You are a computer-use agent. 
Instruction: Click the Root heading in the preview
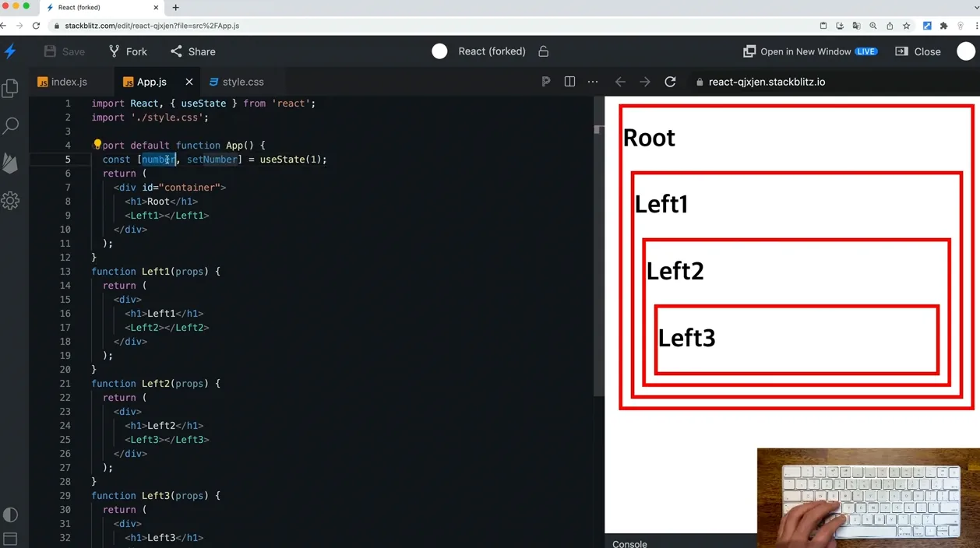pyautogui.click(x=649, y=138)
